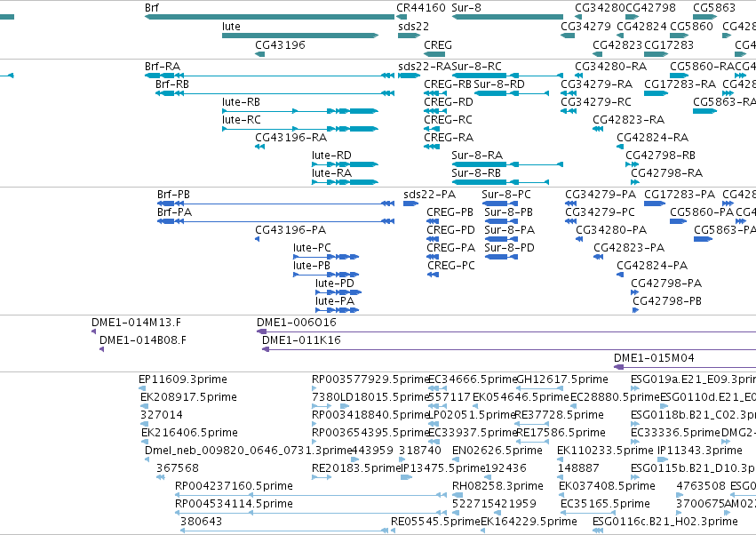756x535 pixels.
Task: Click the CG43196-RA transcript label
Action: 290,138
